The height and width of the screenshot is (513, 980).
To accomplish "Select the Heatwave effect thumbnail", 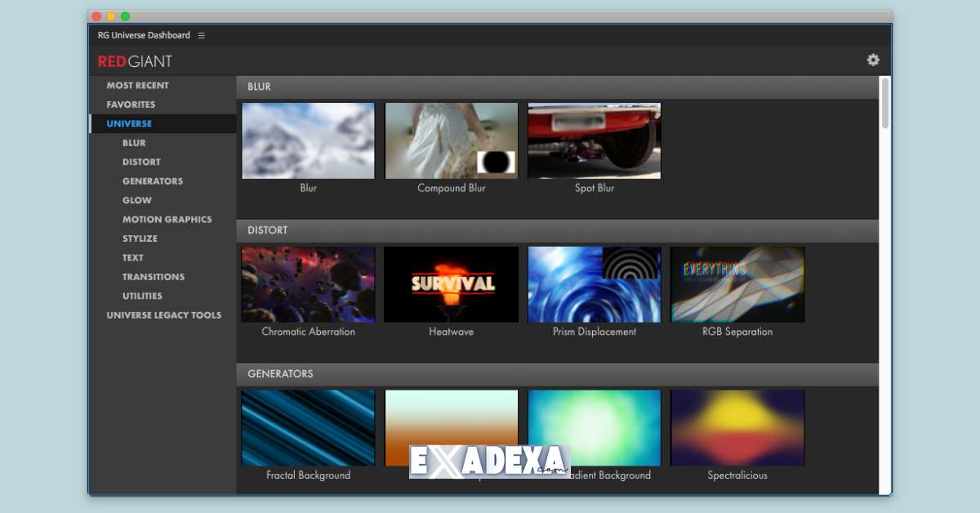I will (x=451, y=284).
